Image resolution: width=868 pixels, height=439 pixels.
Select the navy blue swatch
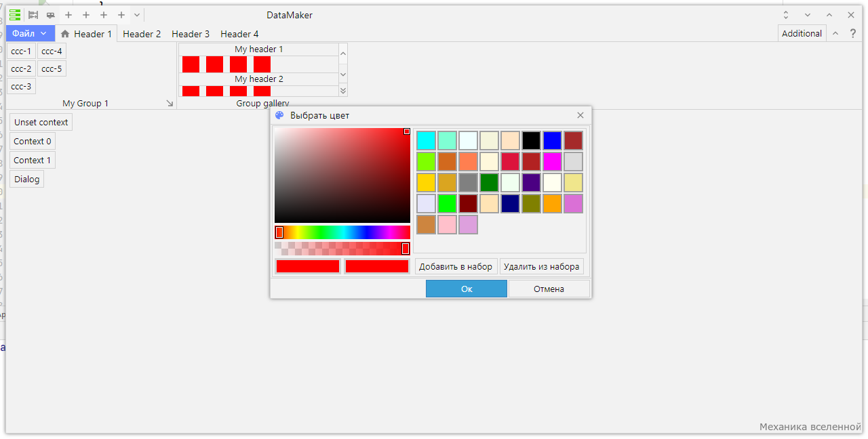pyautogui.click(x=510, y=203)
